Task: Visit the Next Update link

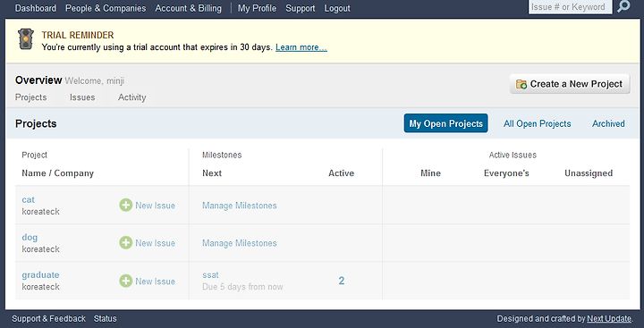Action: point(609,318)
